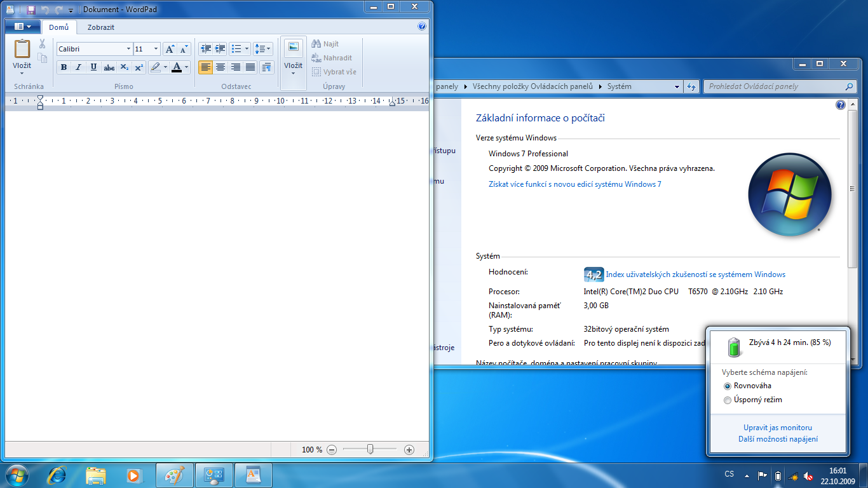Open the Customize Quick Access Toolbar arrow
This screenshot has width=868, height=488.
click(x=71, y=10)
